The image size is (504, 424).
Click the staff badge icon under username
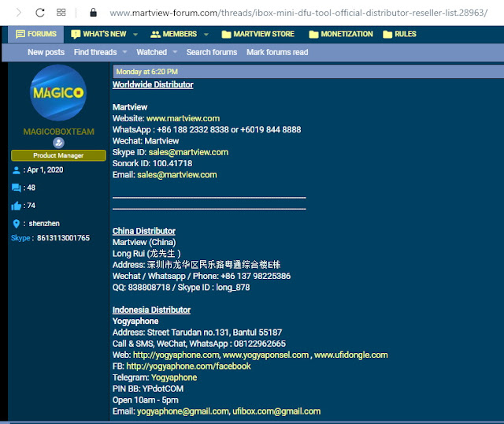click(58, 143)
